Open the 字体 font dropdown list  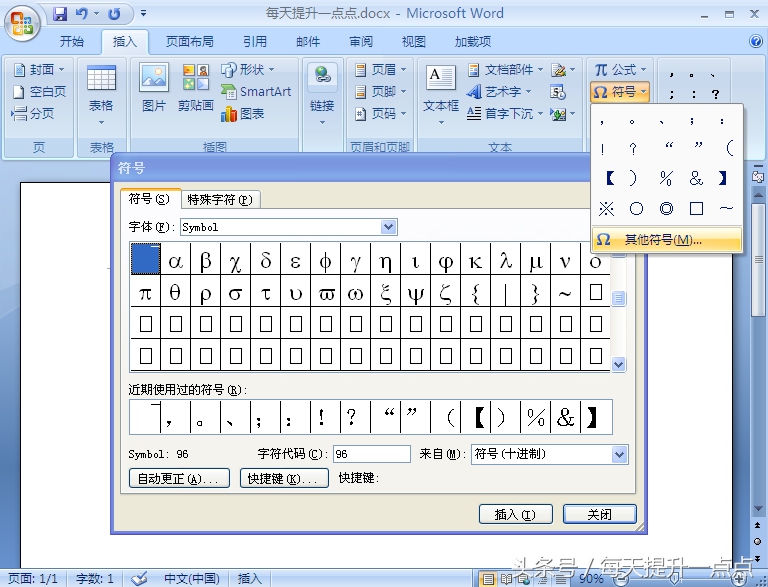click(389, 227)
